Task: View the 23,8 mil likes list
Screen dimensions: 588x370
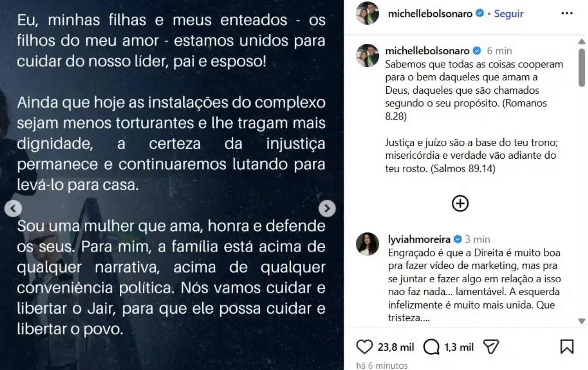Action: pyautogui.click(x=396, y=347)
